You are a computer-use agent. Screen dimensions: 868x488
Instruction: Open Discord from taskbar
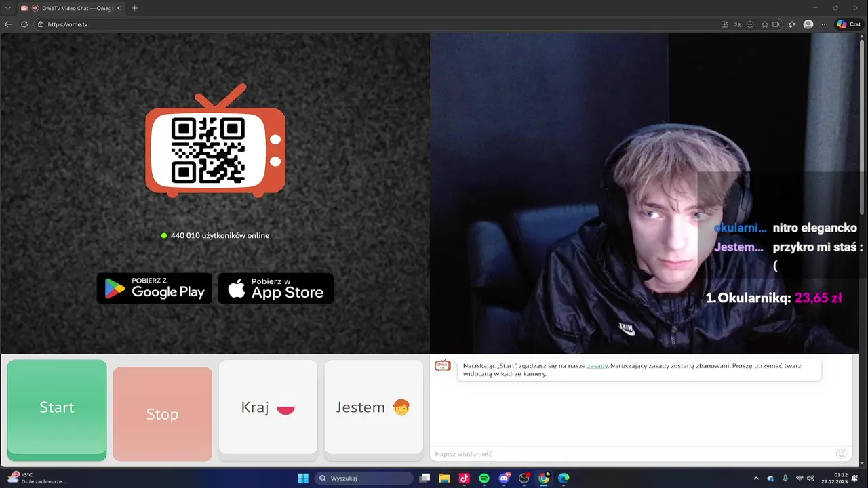pos(504,479)
